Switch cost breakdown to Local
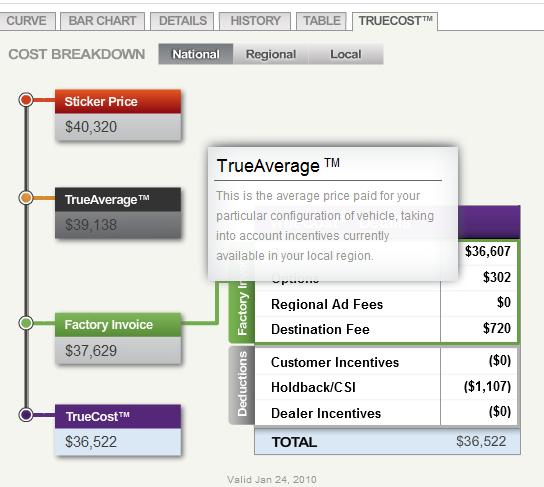The height and width of the screenshot is (487, 544). 346,54
